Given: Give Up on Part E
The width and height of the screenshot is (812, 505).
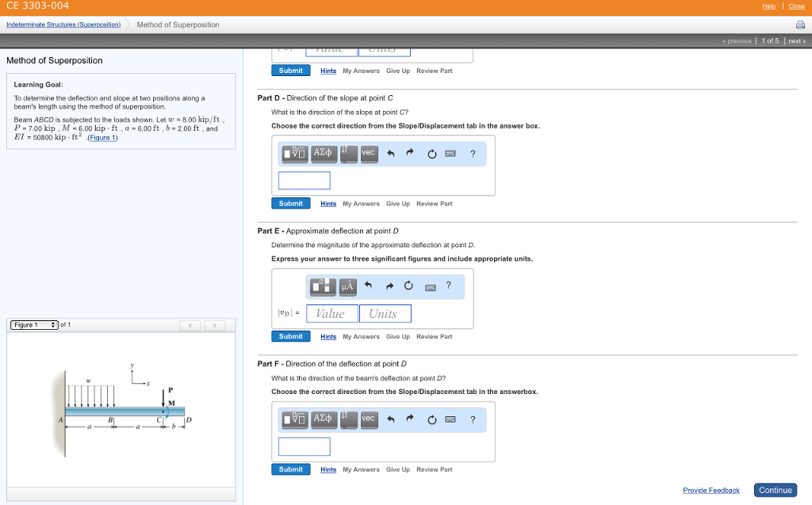Looking at the screenshot, I should (398, 337).
